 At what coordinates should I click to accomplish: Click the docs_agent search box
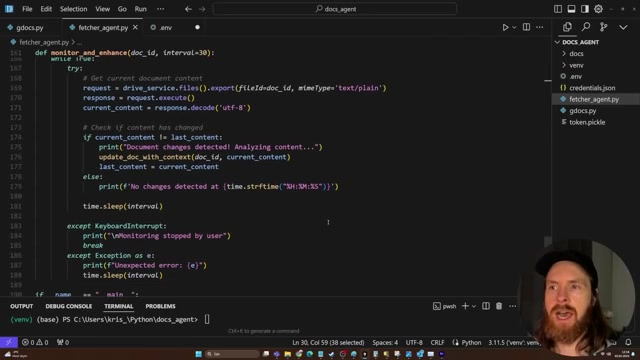(x=335, y=9)
